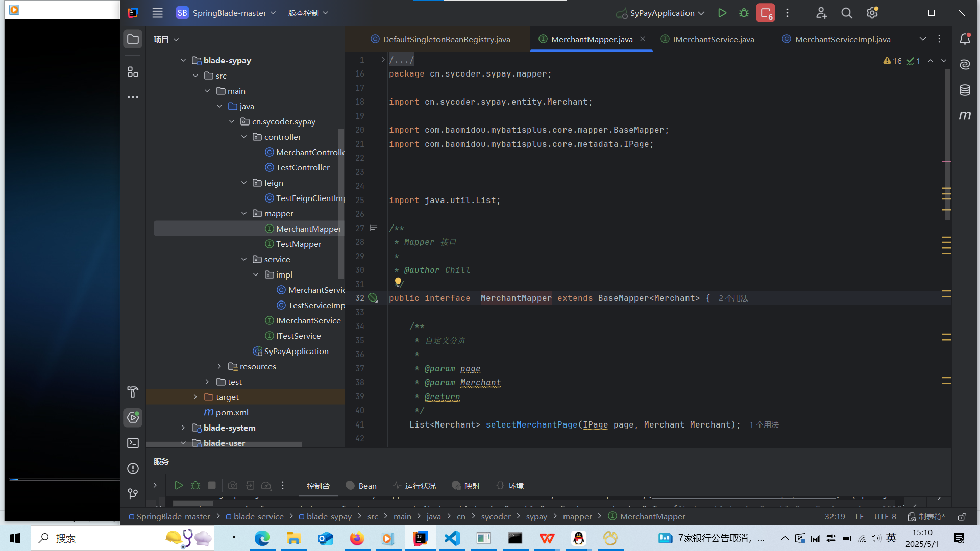980x551 pixels.
Task: Open the Git version control tool window
Action: (x=133, y=493)
